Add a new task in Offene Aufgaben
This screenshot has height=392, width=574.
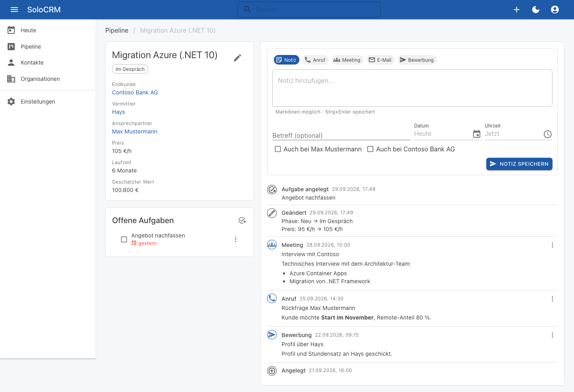[x=242, y=220]
